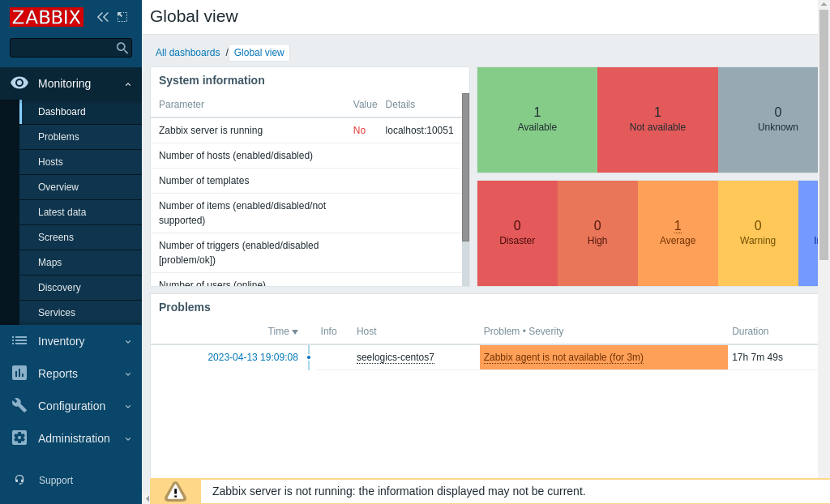Expand the Inventory menu chevron
This screenshot has width=830, height=504.
pos(128,341)
